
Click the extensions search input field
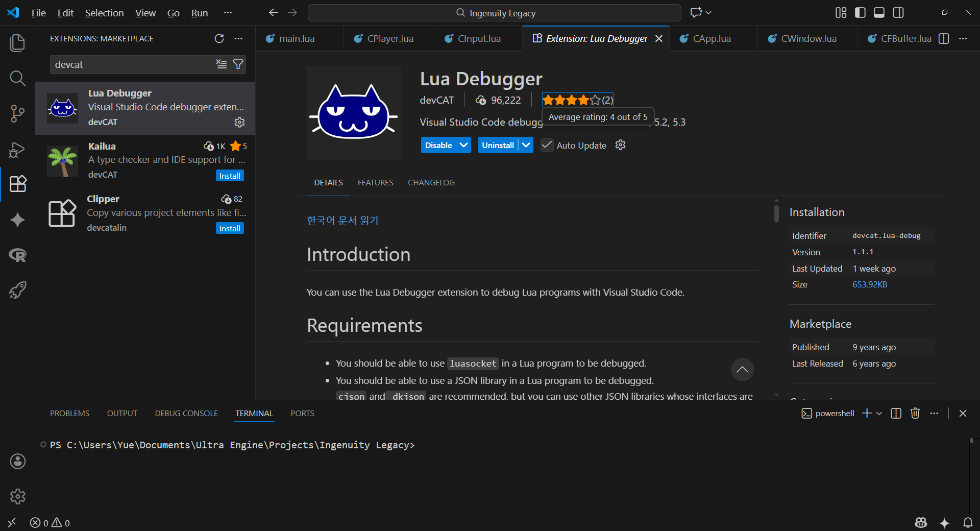133,64
